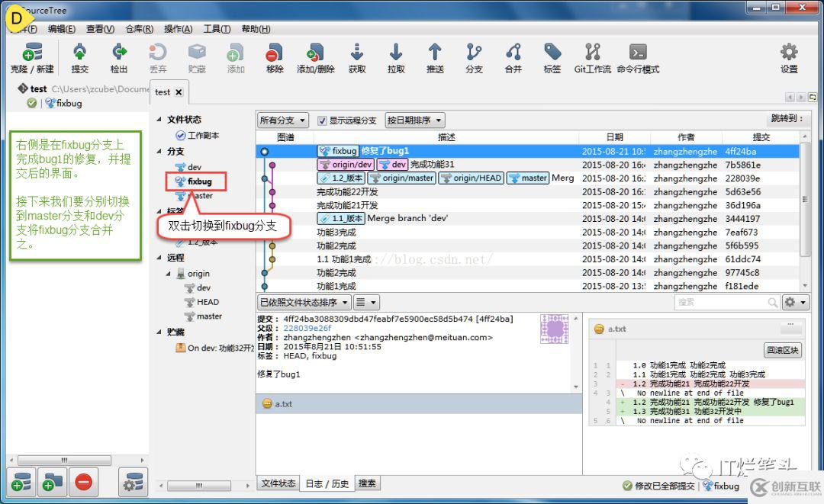This screenshot has height=504, width=824.
Task: Open the Tools (工具) menu
Action: tap(217, 29)
